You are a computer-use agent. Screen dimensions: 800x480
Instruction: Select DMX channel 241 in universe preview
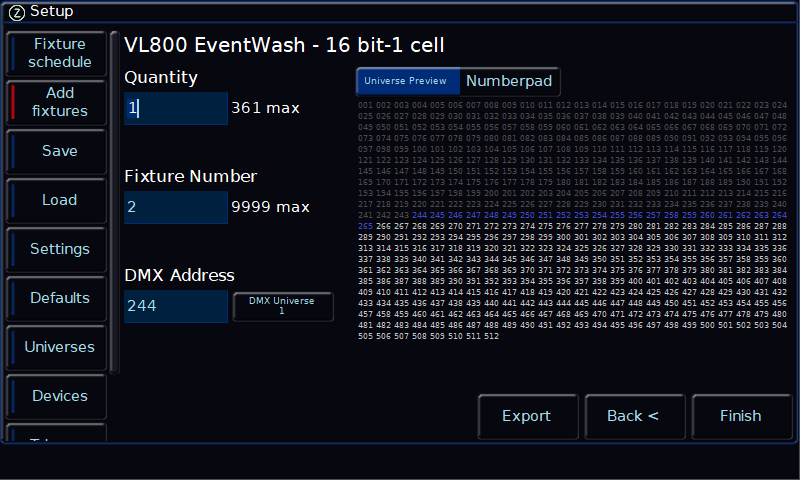(365, 215)
